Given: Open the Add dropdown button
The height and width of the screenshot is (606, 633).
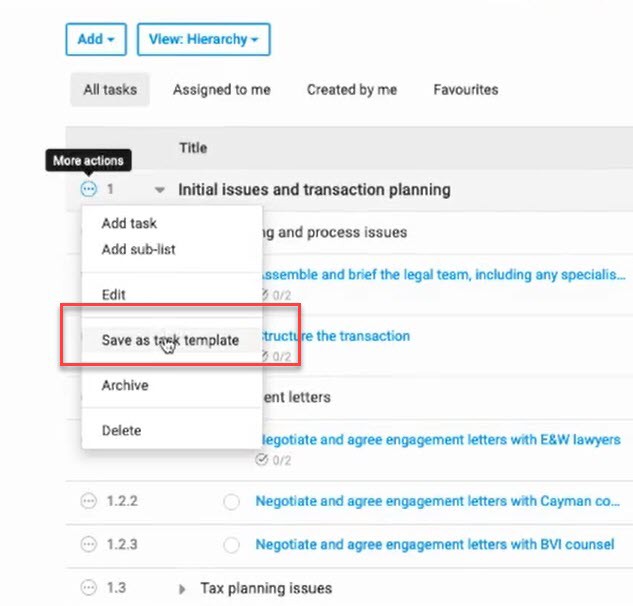Looking at the screenshot, I should (x=96, y=39).
